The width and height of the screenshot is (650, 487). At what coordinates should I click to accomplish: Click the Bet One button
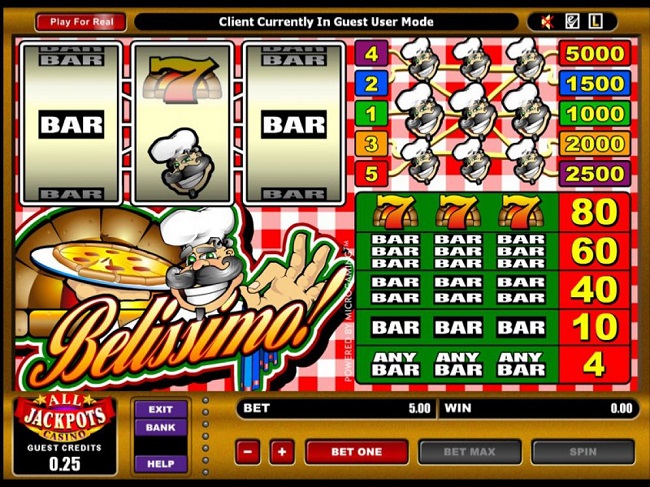click(x=357, y=452)
